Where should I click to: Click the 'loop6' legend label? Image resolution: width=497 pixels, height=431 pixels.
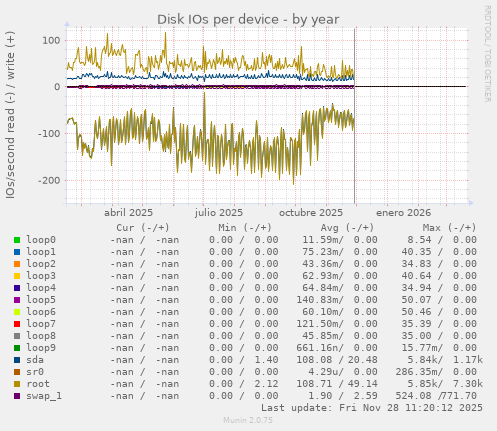click(41, 312)
